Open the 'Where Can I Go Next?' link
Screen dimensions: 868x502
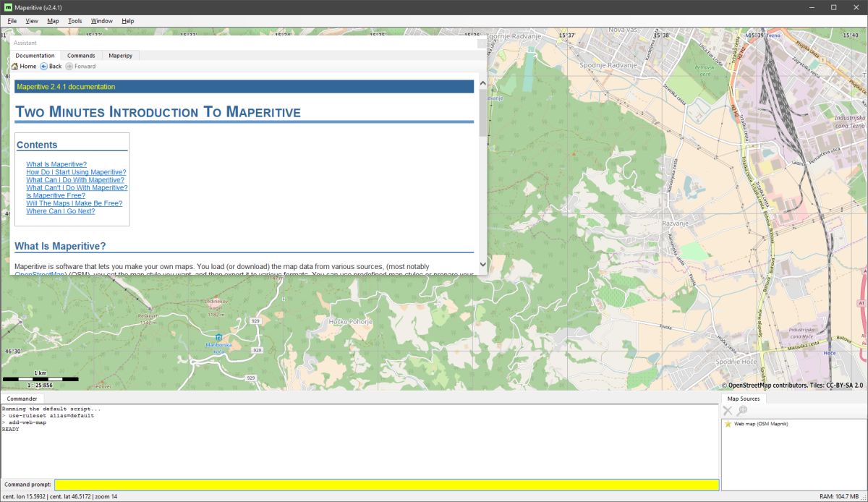60,211
